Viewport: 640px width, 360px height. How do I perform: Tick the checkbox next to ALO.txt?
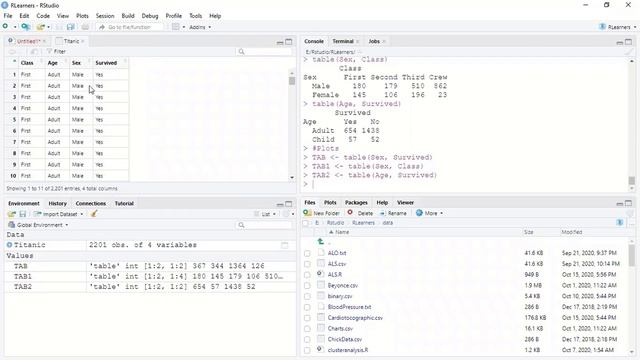(307, 253)
